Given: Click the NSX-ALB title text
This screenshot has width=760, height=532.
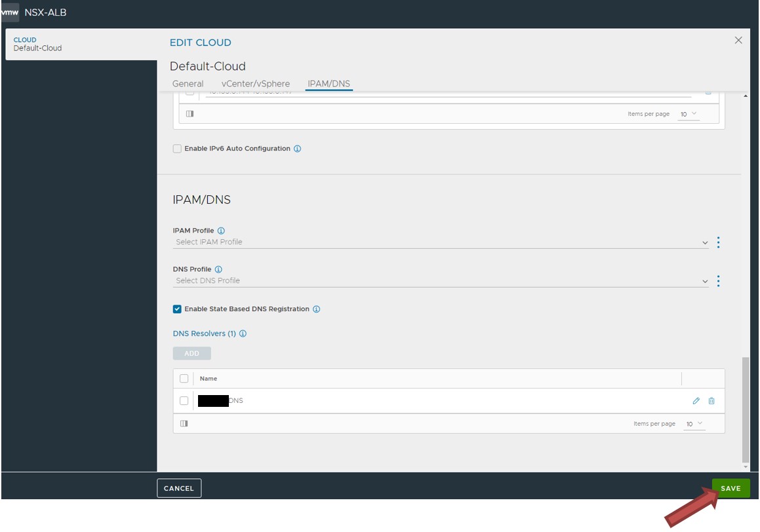Looking at the screenshot, I should point(45,12).
